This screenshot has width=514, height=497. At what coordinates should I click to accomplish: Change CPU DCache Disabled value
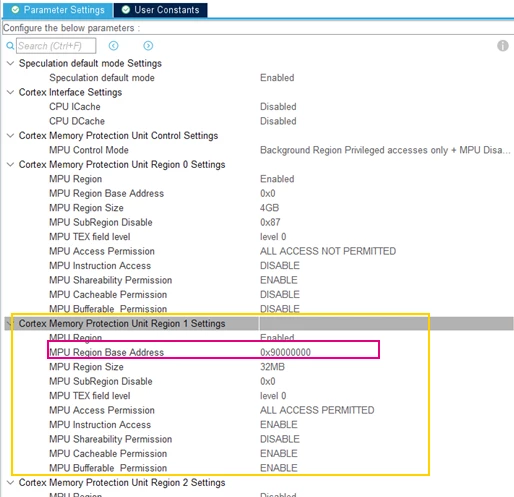click(x=278, y=121)
